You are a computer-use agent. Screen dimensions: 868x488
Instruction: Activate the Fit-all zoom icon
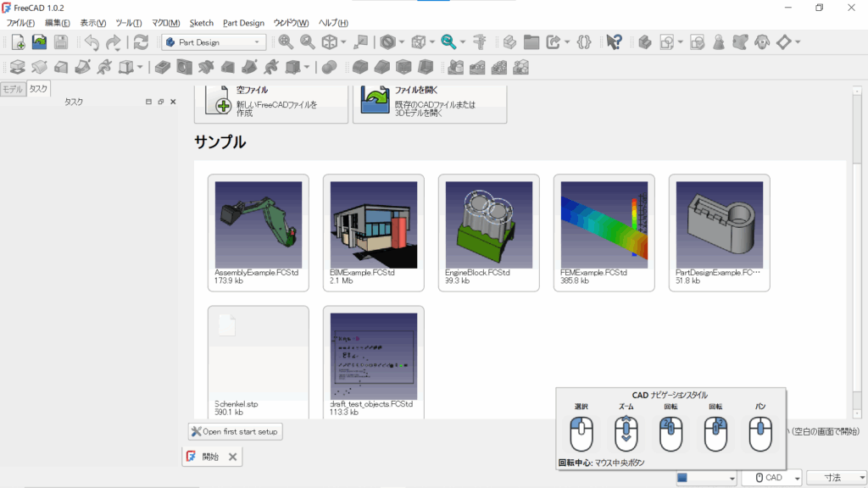pyautogui.click(x=284, y=42)
